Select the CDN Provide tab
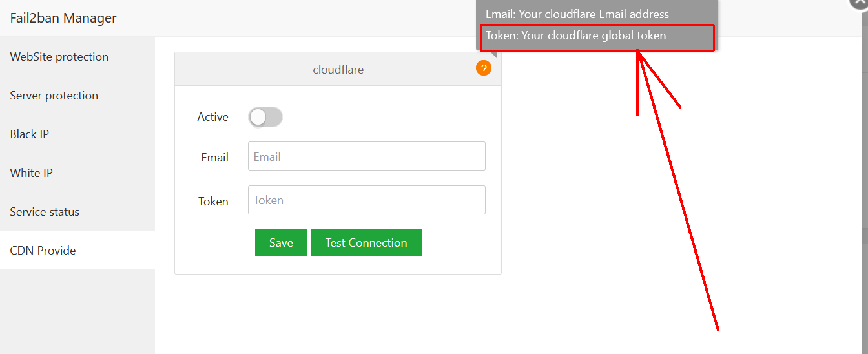Screen dimensions: 868x354 [x=43, y=251]
